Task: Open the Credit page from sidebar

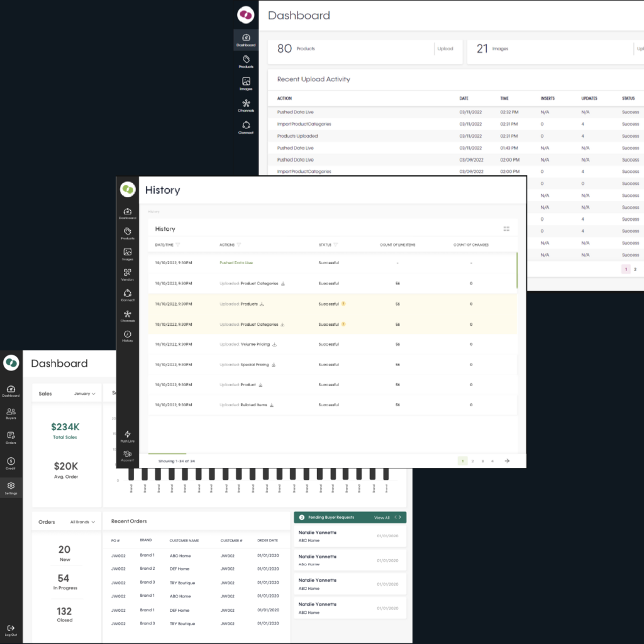Action: tap(11, 464)
